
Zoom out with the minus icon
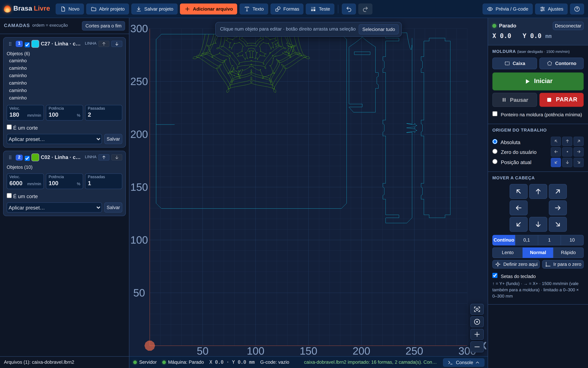[477, 347]
